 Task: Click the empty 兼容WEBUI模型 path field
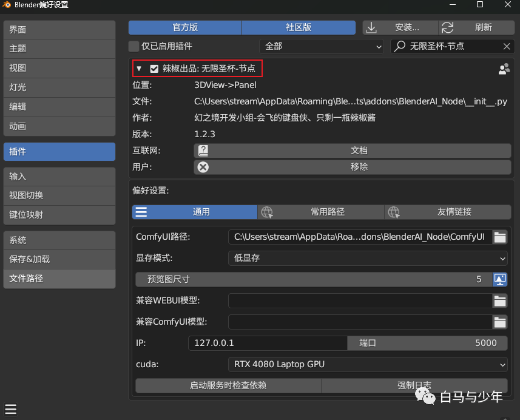(360, 301)
